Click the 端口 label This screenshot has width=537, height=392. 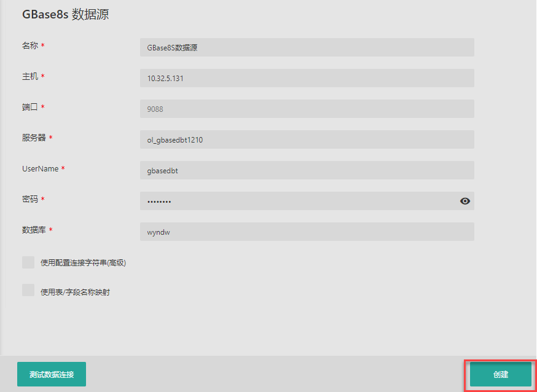[x=30, y=107]
